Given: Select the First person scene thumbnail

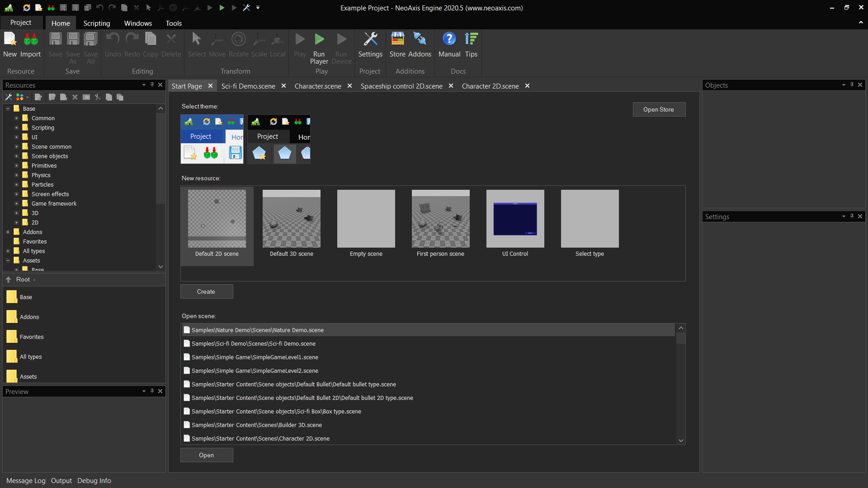Looking at the screenshot, I should (440, 219).
